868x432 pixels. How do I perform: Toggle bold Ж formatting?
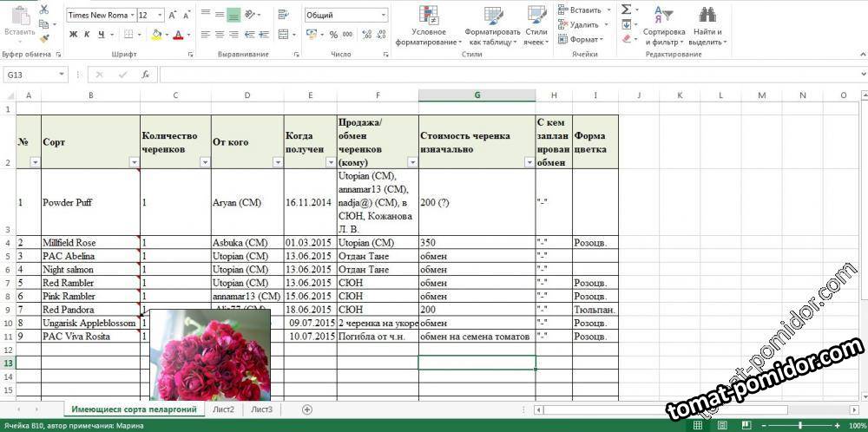[x=74, y=35]
